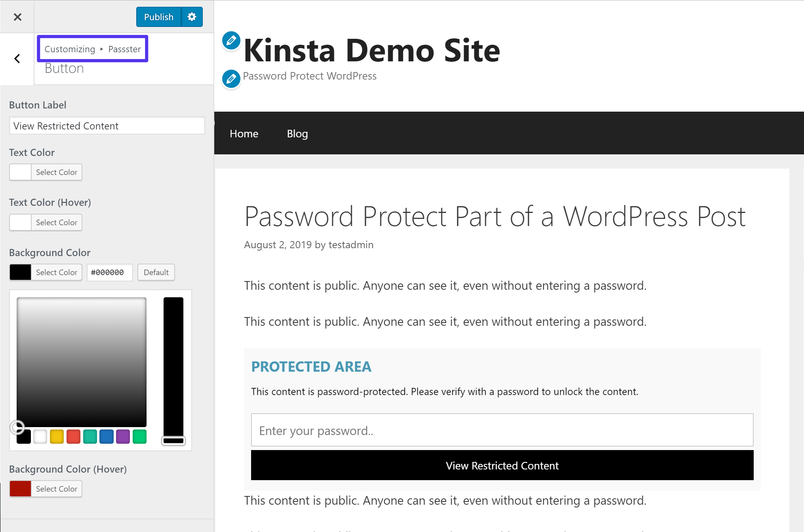Click the close X icon

18,17
